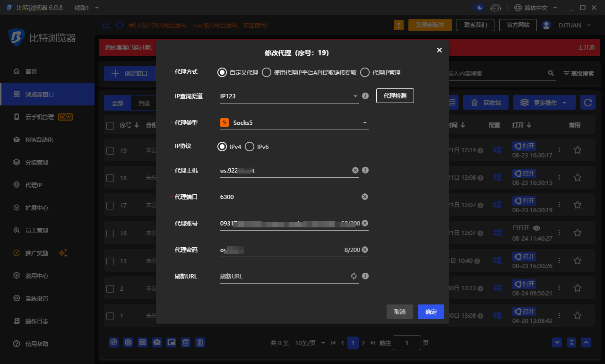Expand the 代理类型 dropdown showing Socks5
The width and height of the screenshot is (605, 364).
pyautogui.click(x=294, y=123)
